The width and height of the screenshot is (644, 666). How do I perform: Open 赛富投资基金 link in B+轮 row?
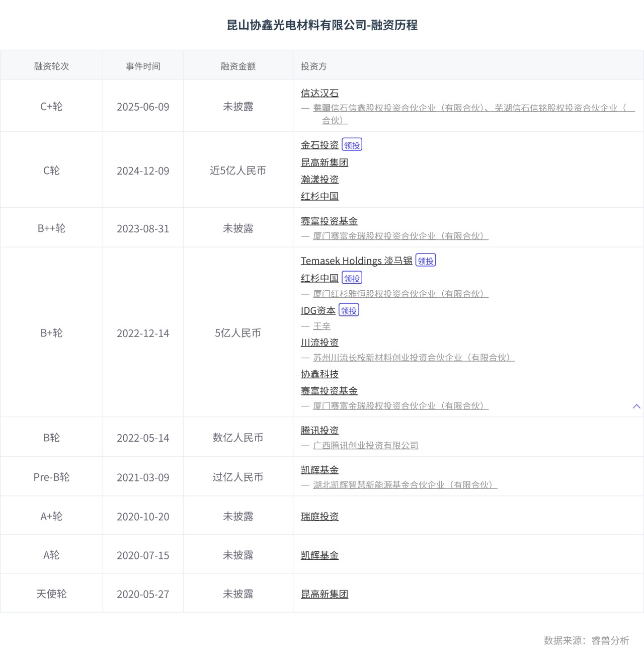click(329, 391)
